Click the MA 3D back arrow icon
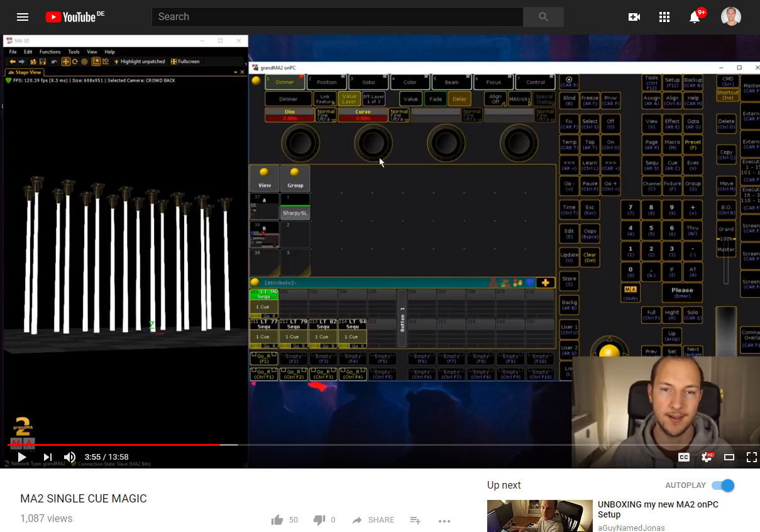 pyautogui.click(x=12, y=62)
